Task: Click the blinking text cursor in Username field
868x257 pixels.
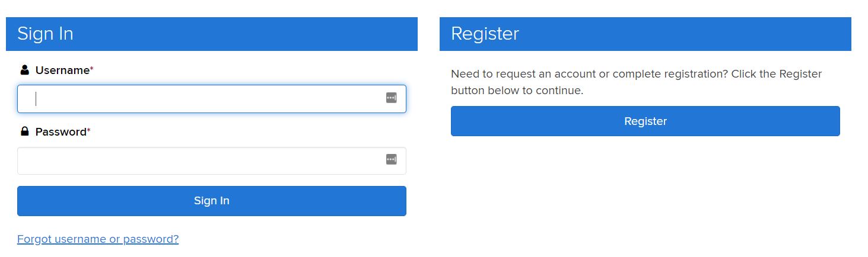Action: 36,99
